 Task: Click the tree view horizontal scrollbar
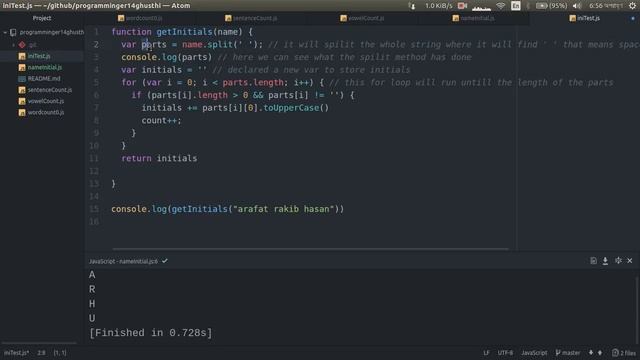pos(40,343)
